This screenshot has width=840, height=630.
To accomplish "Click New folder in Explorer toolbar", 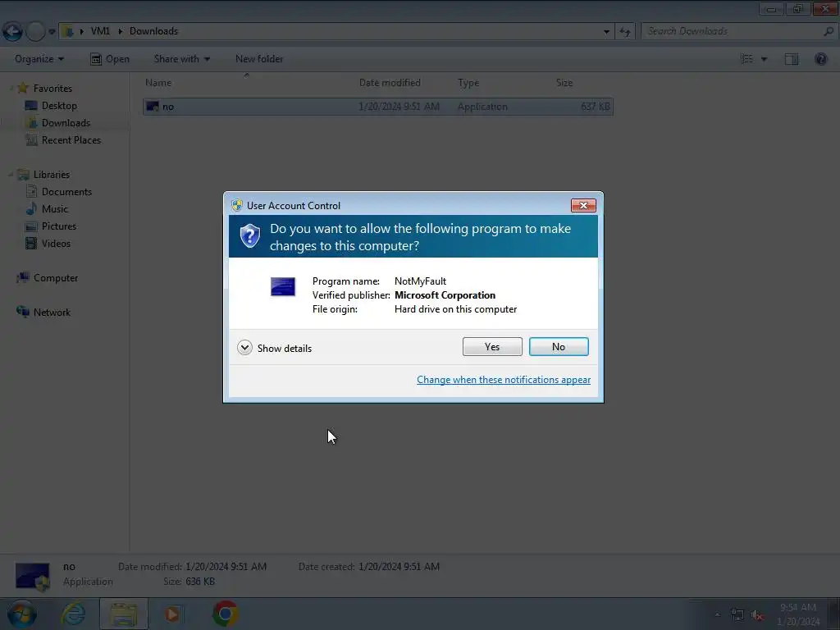I will pyautogui.click(x=259, y=59).
